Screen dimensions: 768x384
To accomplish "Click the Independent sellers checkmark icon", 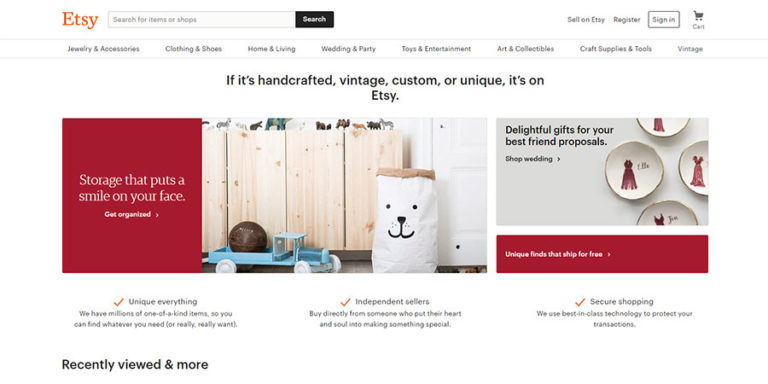I will point(345,302).
